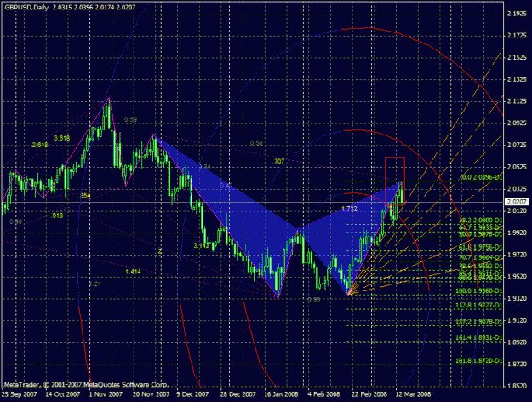The image size is (532, 402).
Task: Click the 2.1325 price axis label
Action: coord(517,79)
